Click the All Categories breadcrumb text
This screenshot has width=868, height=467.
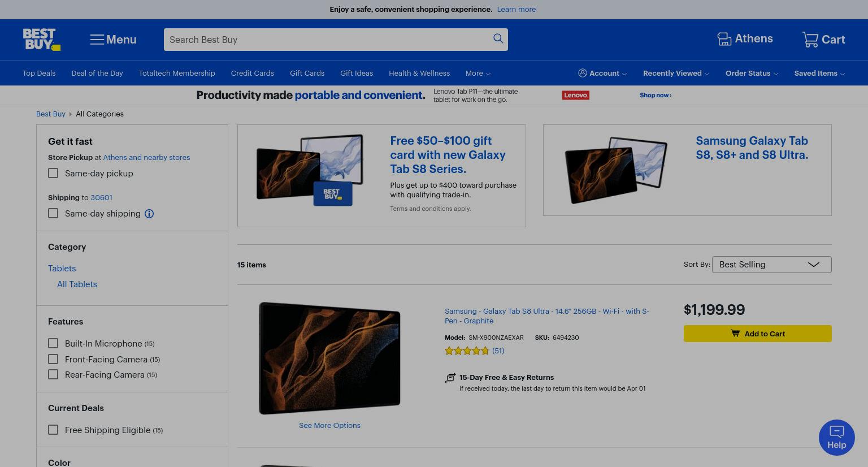tap(99, 114)
